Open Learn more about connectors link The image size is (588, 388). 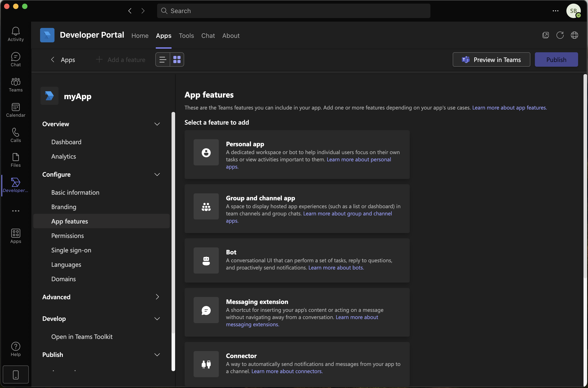tap(287, 371)
